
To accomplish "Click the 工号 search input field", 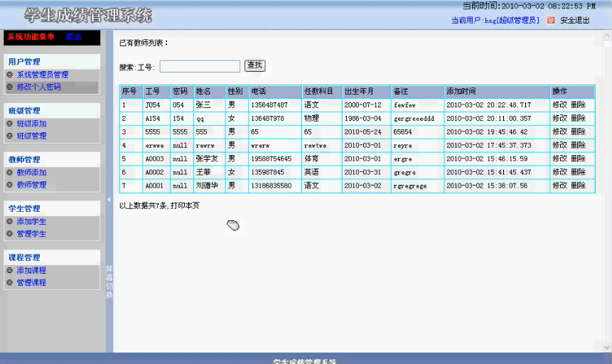I will click(200, 66).
